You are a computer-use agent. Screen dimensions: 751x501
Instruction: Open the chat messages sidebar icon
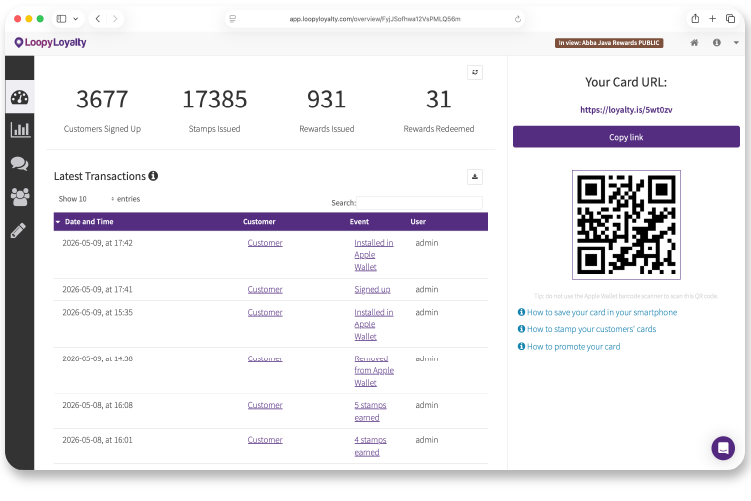pyautogui.click(x=20, y=163)
